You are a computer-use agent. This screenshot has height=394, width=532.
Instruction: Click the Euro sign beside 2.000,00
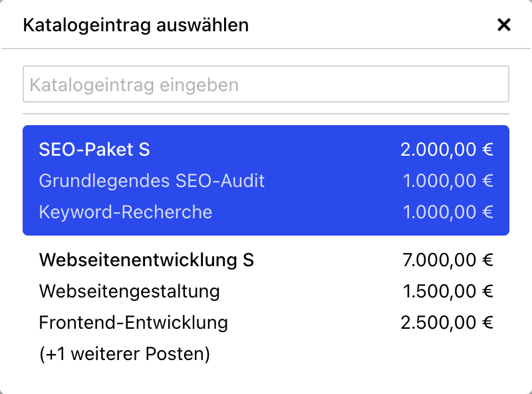click(487, 150)
